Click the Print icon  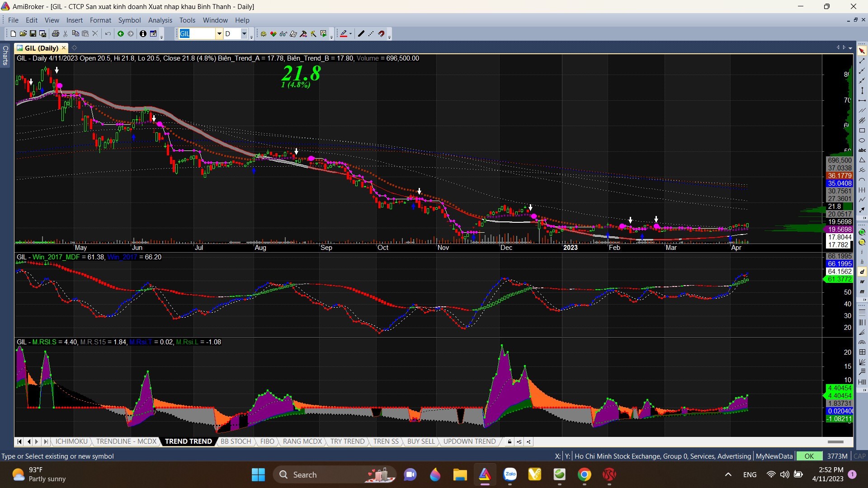[56, 33]
